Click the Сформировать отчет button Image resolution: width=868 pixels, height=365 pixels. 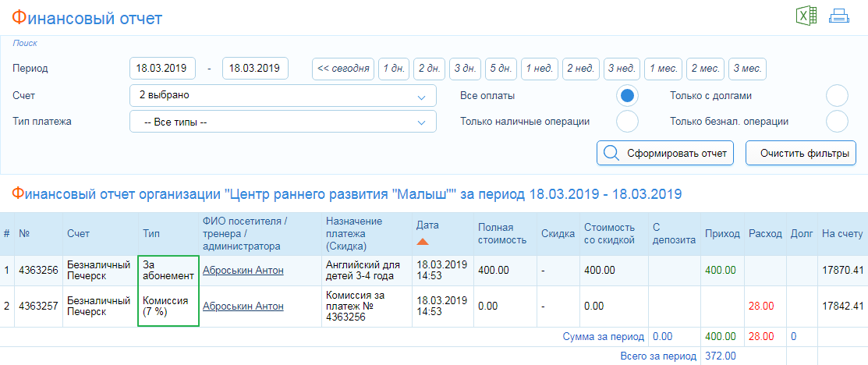[x=664, y=153]
